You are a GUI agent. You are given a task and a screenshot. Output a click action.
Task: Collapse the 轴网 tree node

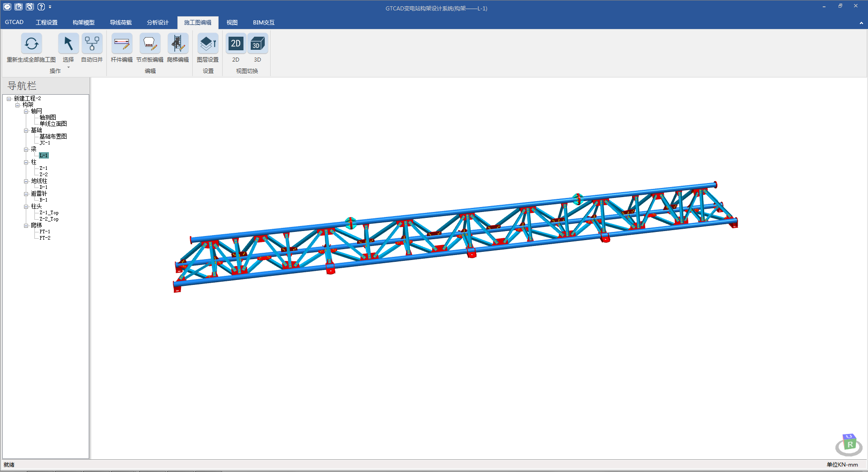pos(26,111)
